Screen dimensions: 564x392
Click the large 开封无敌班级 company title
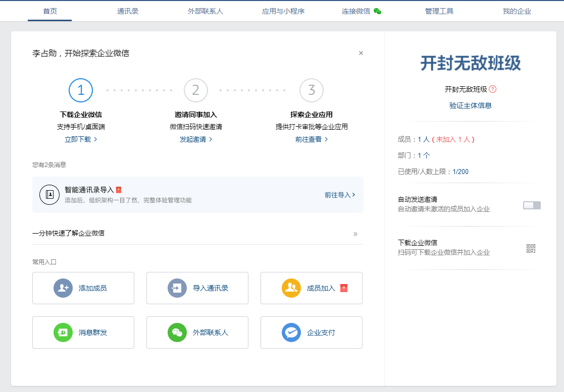pos(471,63)
